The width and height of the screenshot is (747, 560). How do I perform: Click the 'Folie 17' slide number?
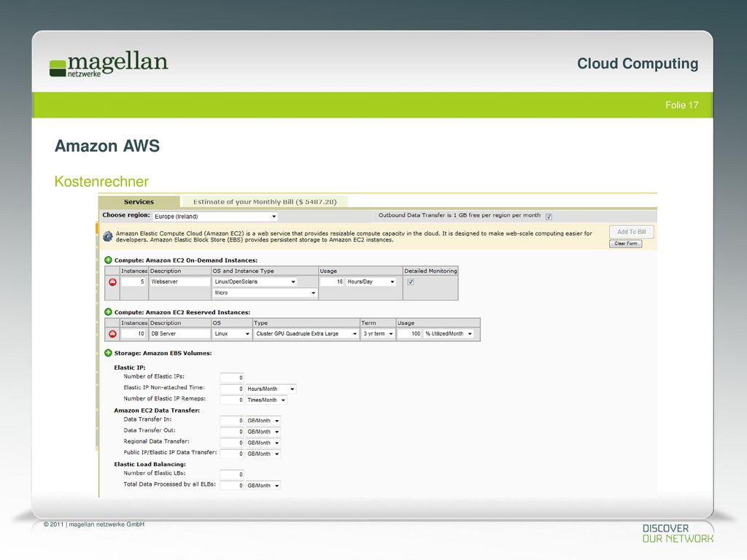click(x=682, y=105)
